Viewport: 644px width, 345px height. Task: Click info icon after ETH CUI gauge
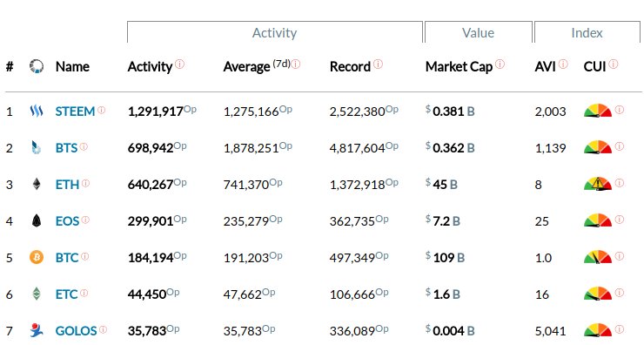620,183
